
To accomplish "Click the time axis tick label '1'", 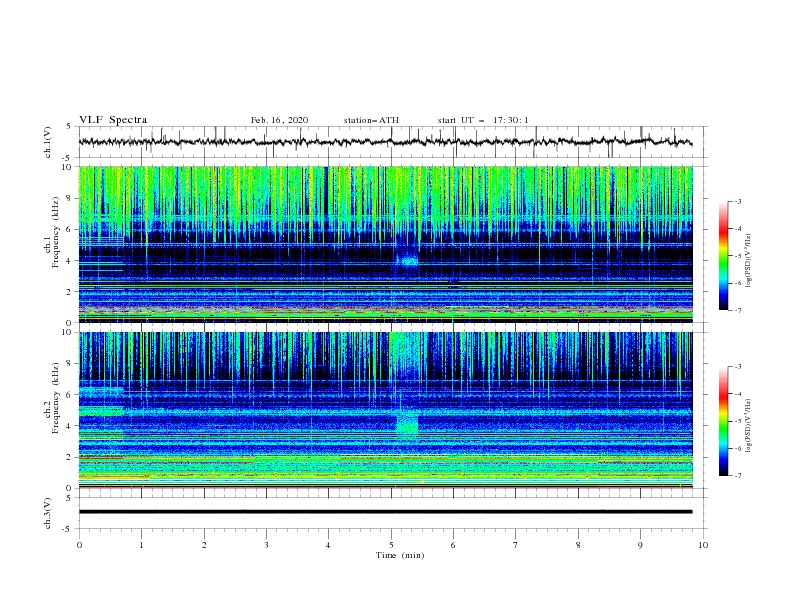I will (x=141, y=545).
